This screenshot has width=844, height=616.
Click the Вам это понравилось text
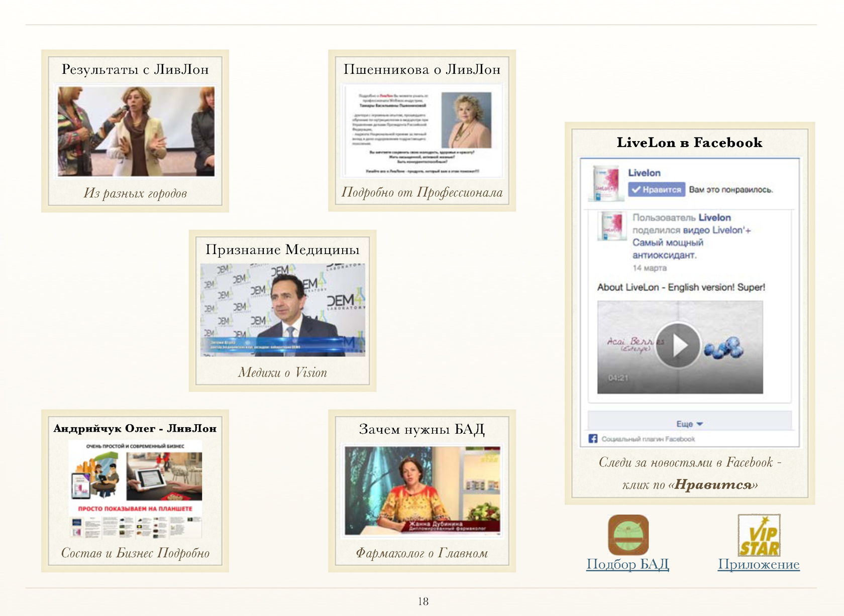pyautogui.click(x=731, y=190)
